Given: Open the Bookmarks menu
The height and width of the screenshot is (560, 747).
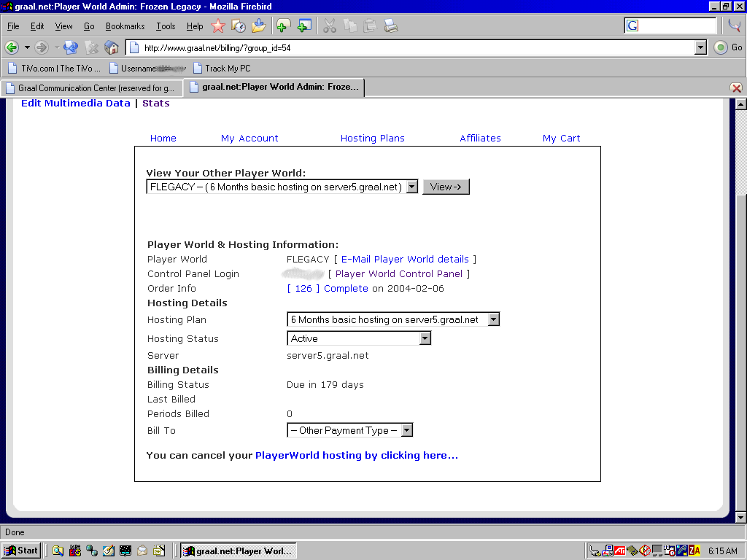Looking at the screenshot, I should [125, 26].
